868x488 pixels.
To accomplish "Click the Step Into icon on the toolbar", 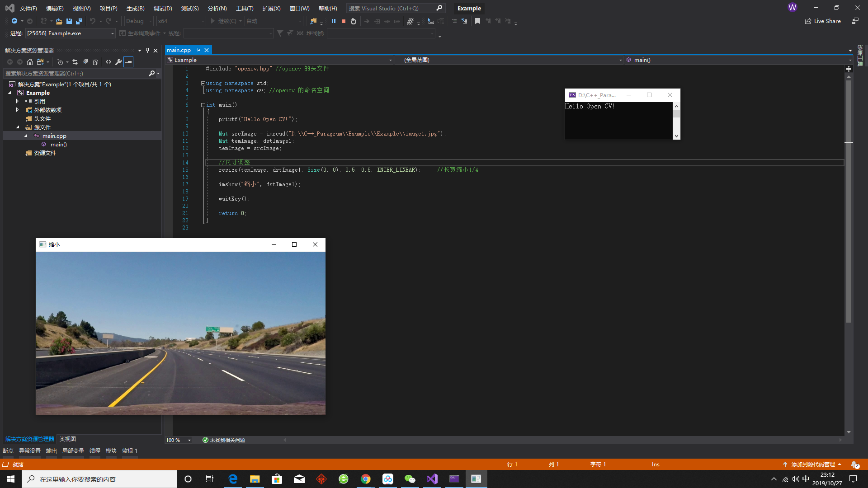I will pyautogui.click(x=377, y=21).
